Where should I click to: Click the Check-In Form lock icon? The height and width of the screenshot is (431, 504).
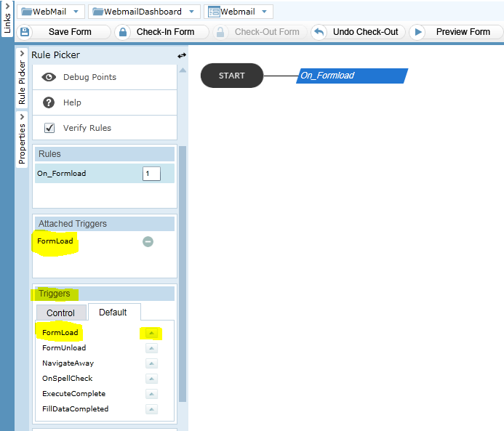click(122, 32)
